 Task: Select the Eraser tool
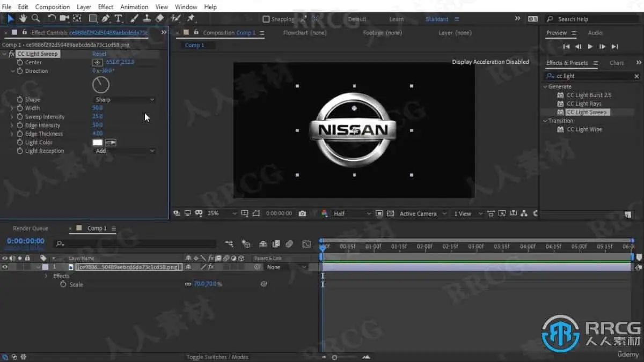click(159, 18)
